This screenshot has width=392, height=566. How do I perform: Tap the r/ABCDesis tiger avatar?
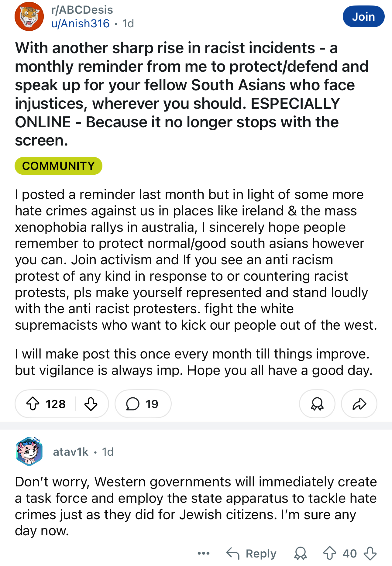(29, 16)
